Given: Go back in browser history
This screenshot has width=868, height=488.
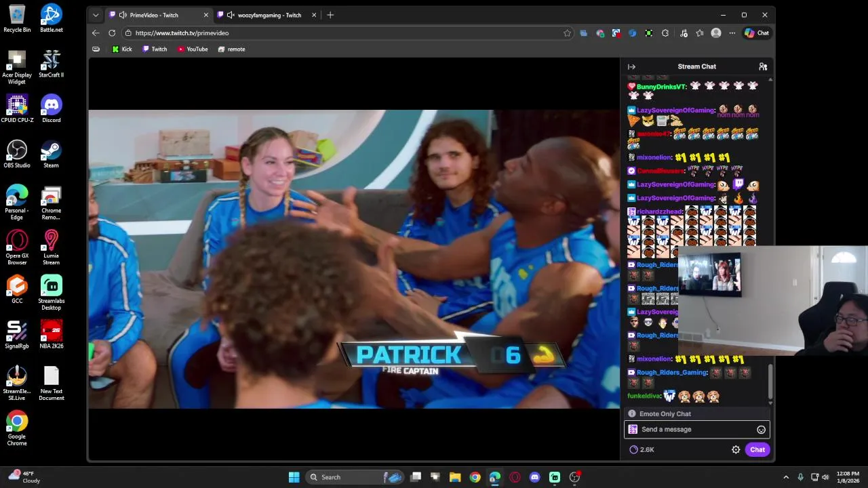Looking at the screenshot, I should 96,33.
